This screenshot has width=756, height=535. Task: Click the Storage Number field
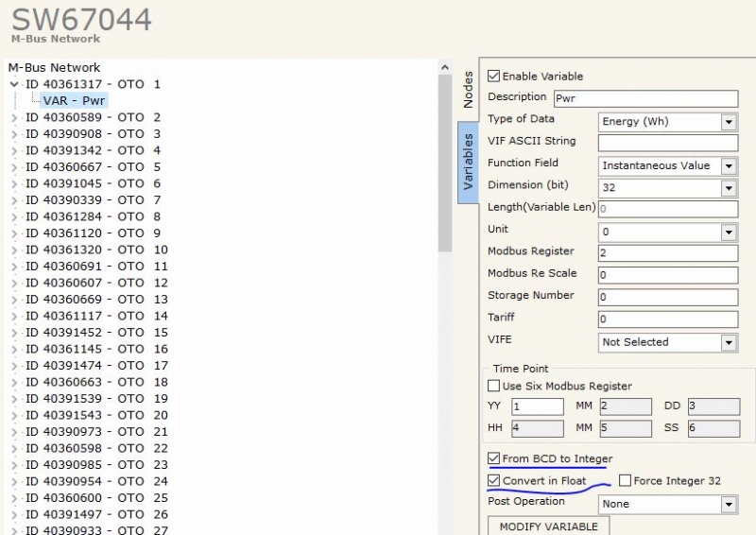click(x=668, y=297)
